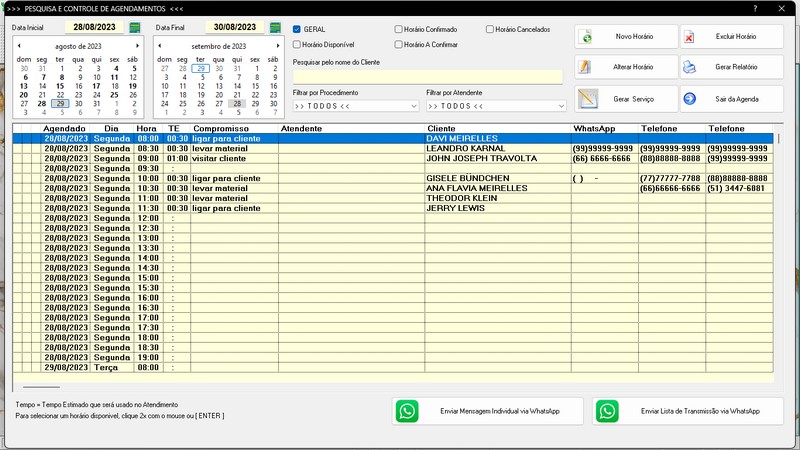Click Enviar Lista de Transmissão via WhatsApp
Screen dimensions: 800x450
(688, 411)
